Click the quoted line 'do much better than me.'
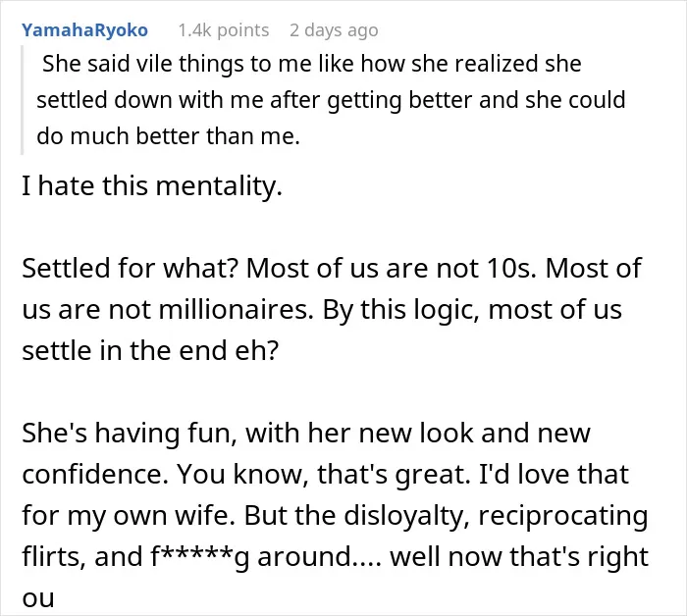This screenshot has height=616, width=687. [x=168, y=136]
